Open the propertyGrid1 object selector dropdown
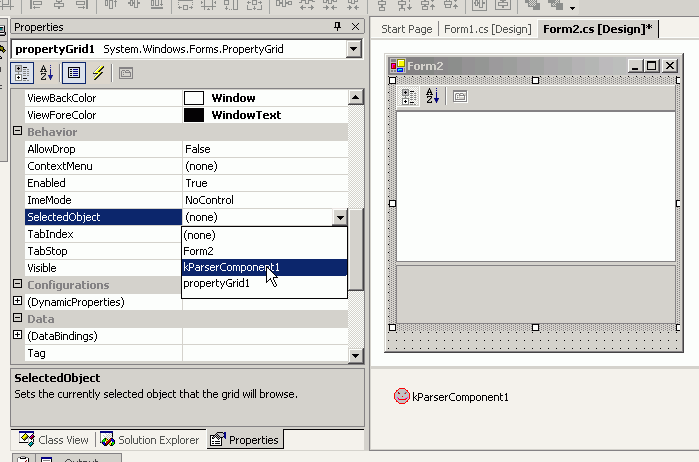This screenshot has width=699, height=462. tap(353, 49)
